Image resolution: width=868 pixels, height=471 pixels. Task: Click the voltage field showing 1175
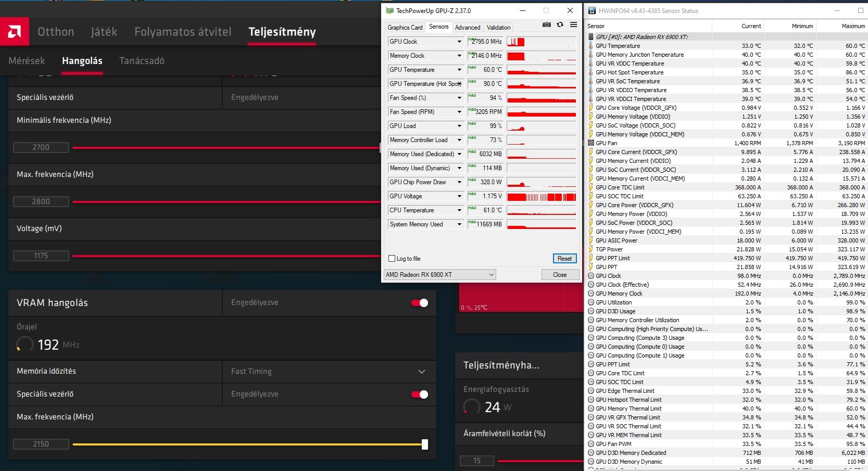pos(41,256)
